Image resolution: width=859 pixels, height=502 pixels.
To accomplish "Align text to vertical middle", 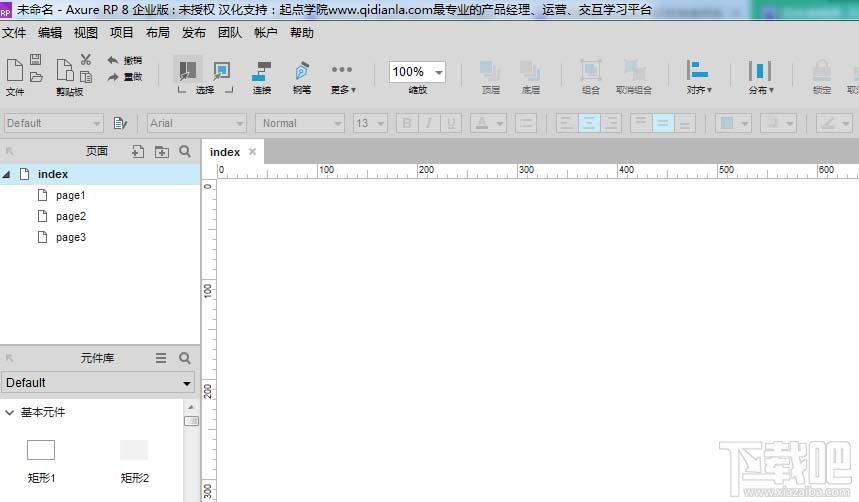I will (x=663, y=123).
